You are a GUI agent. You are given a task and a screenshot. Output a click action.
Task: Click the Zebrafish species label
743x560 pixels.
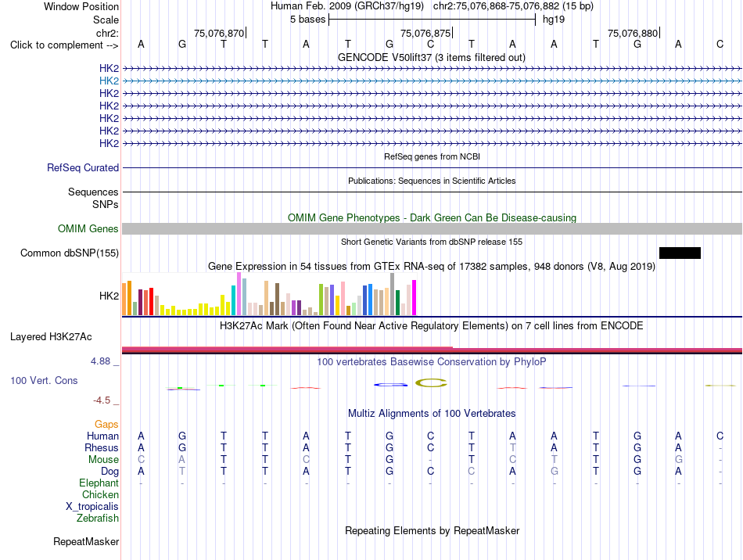pos(98,519)
